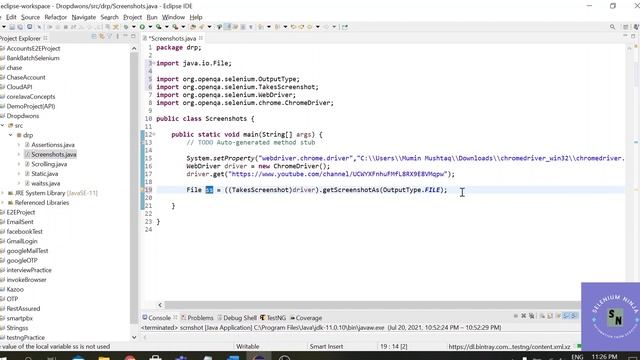Expand Assertions.java in the tree
Viewport: 640px width, 360px height.
(x=19, y=144)
